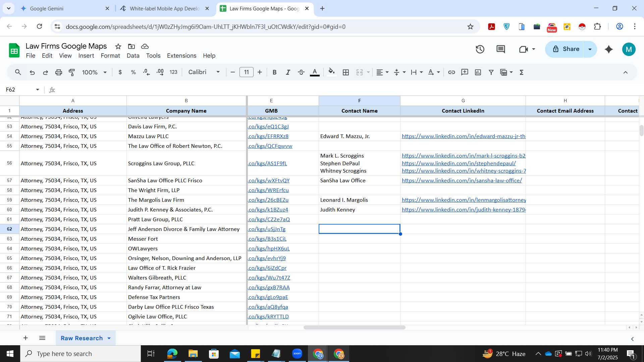Open the Pratt Law Group GMB link
This screenshot has height=362, width=644.
(x=269, y=219)
